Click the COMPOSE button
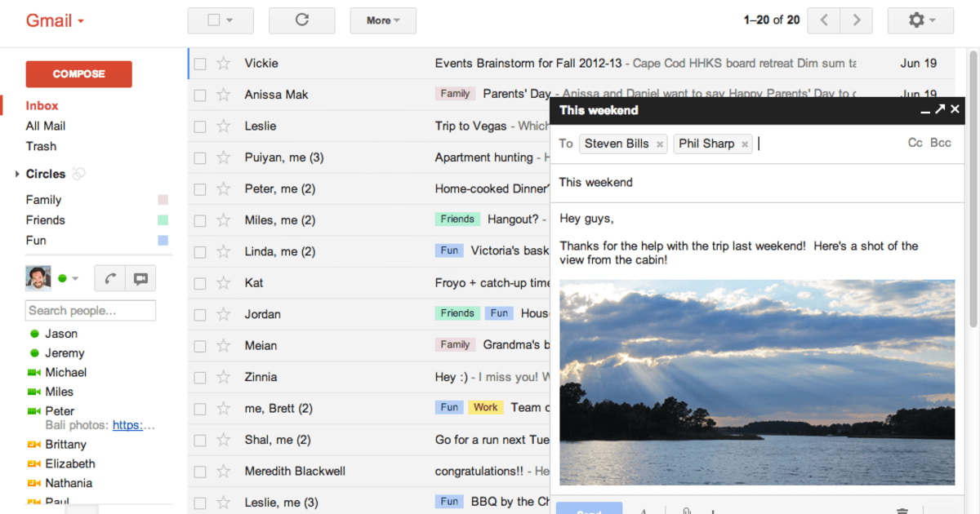The width and height of the screenshot is (980, 514). [79, 73]
